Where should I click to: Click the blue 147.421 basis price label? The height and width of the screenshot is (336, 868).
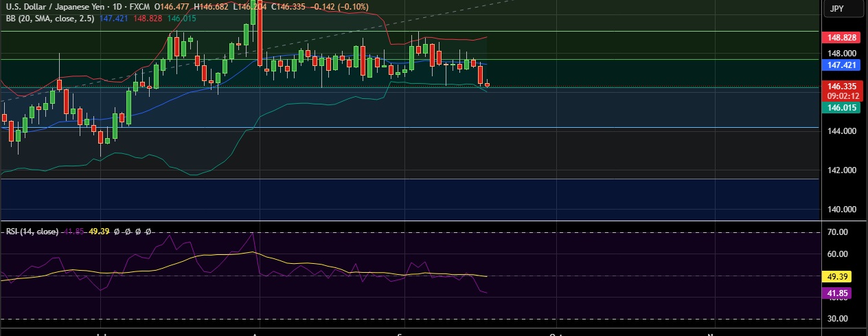[842, 65]
